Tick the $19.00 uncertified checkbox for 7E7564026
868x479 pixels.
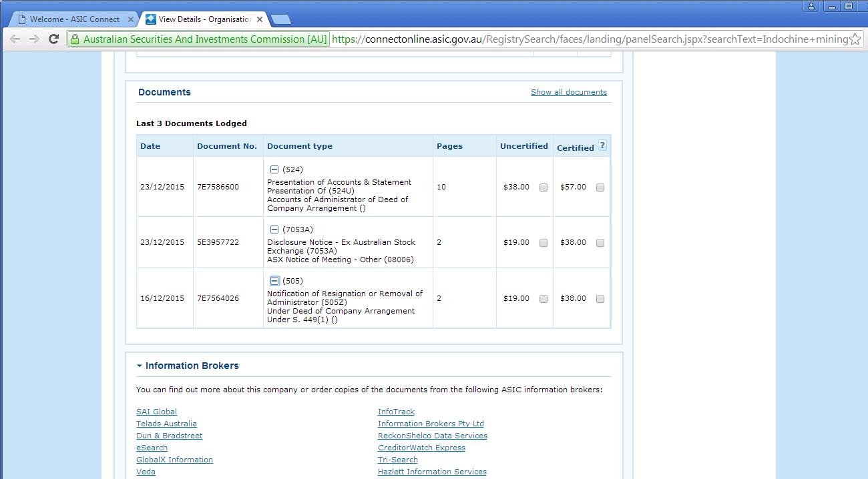[544, 299]
